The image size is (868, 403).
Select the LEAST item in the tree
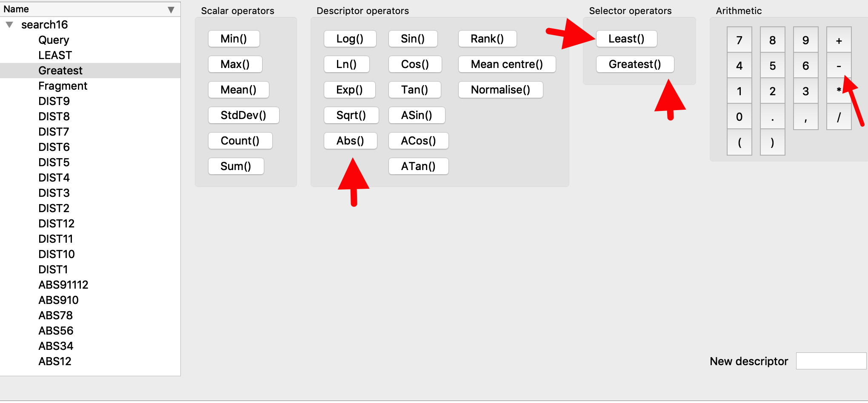pos(55,55)
